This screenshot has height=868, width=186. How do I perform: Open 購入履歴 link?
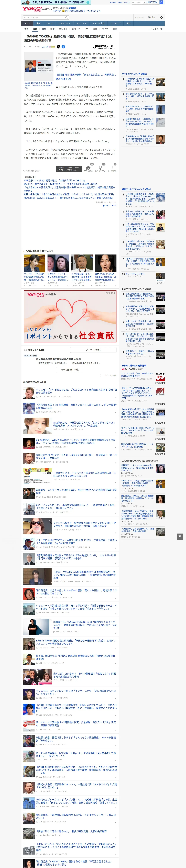coord(152,18)
